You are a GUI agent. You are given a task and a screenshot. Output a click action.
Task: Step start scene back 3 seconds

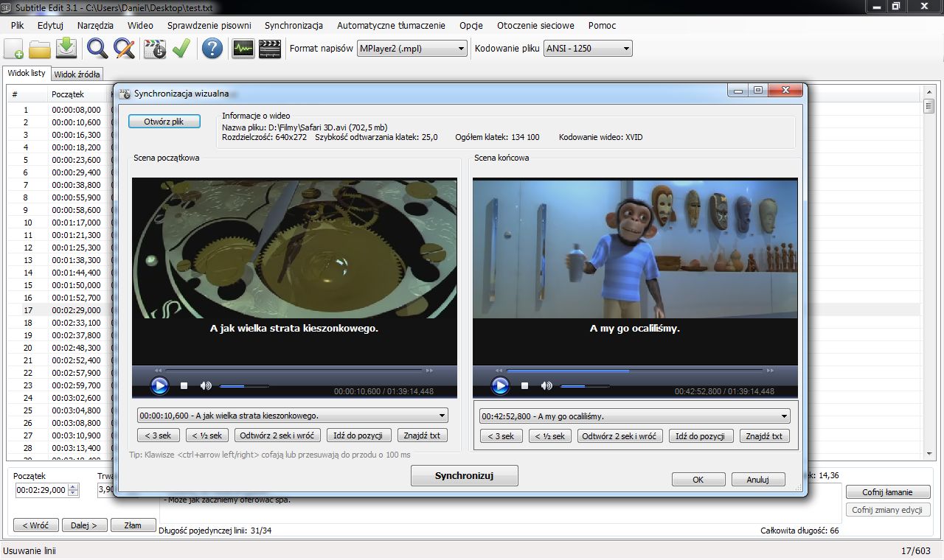pyautogui.click(x=159, y=435)
